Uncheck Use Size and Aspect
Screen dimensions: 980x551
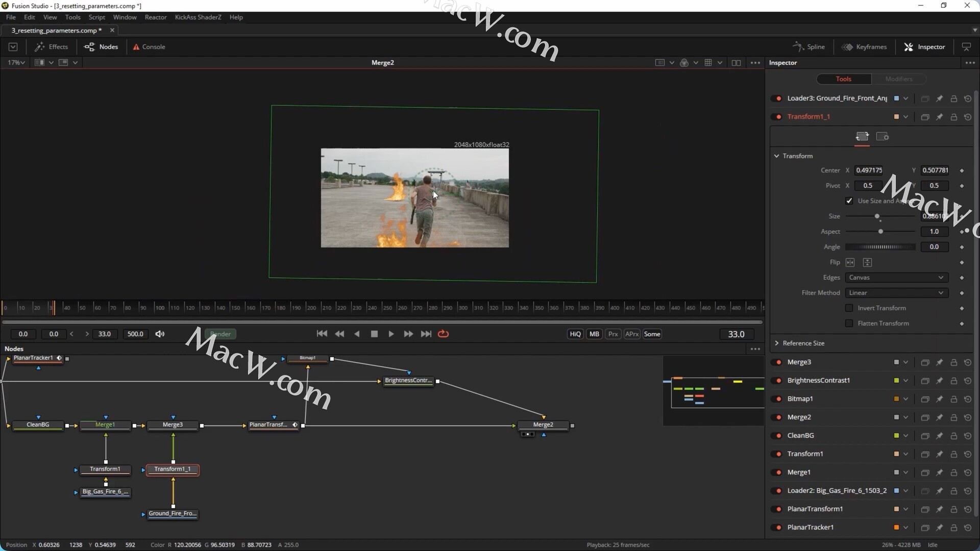tap(849, 201)
